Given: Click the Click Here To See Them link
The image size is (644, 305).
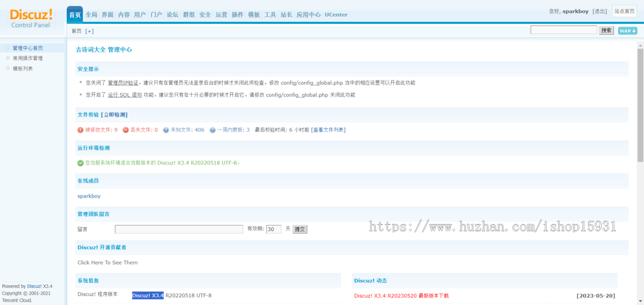Looking at the screenshot, I should [x=107, y=263].
